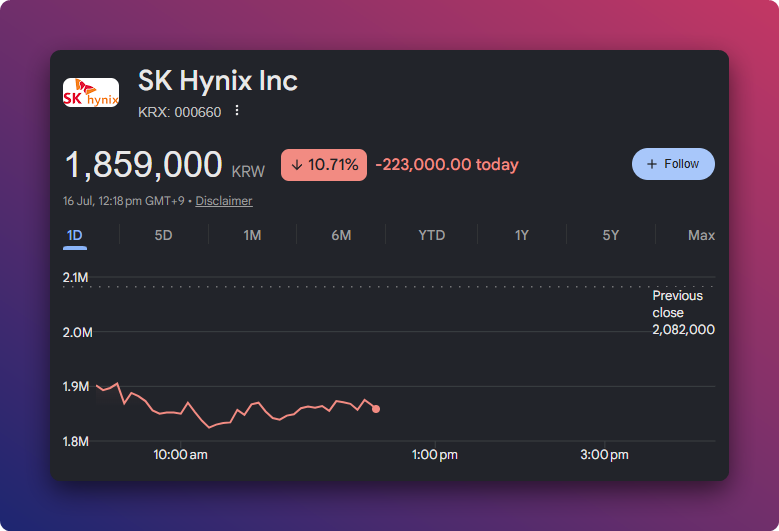Click the Previous close 2,082,000 label

coord(684,312)
